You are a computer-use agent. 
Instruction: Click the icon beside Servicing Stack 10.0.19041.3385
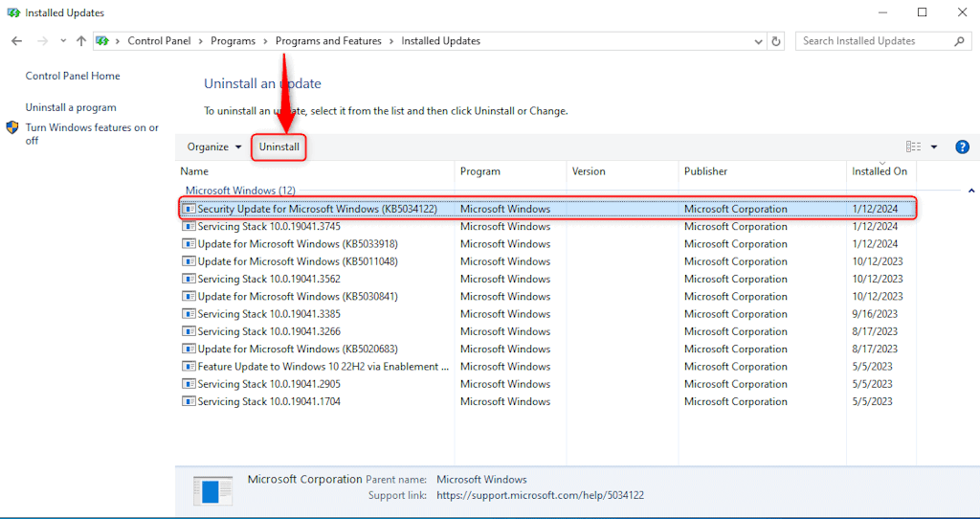tap(189, 314)
